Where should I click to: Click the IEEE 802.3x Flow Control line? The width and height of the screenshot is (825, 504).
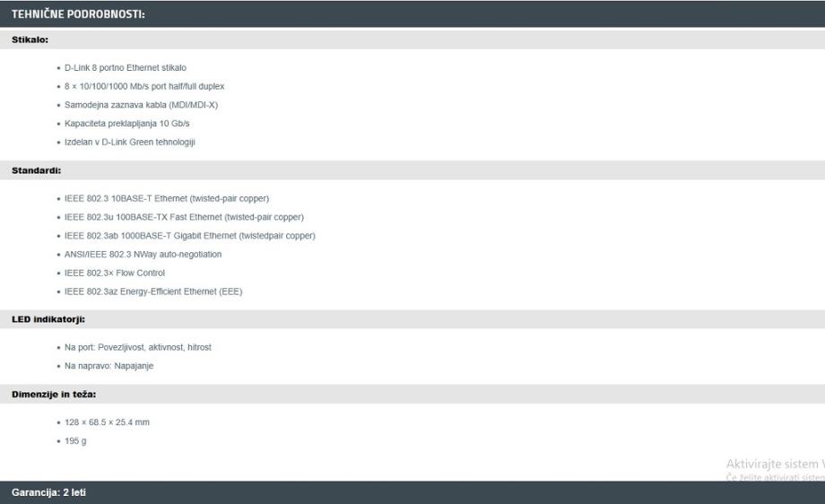tap(114, 273)
